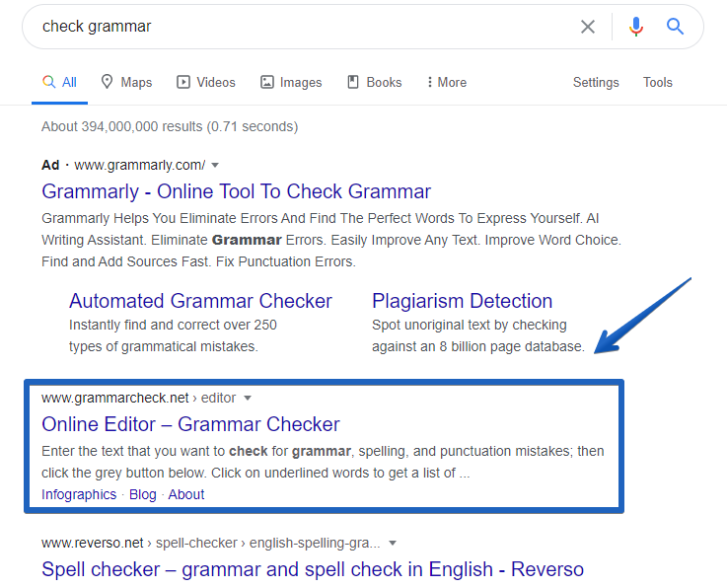Screen dimensions: 727x588
Task: Switch to the Books tab
Action: tap(375, 83)
